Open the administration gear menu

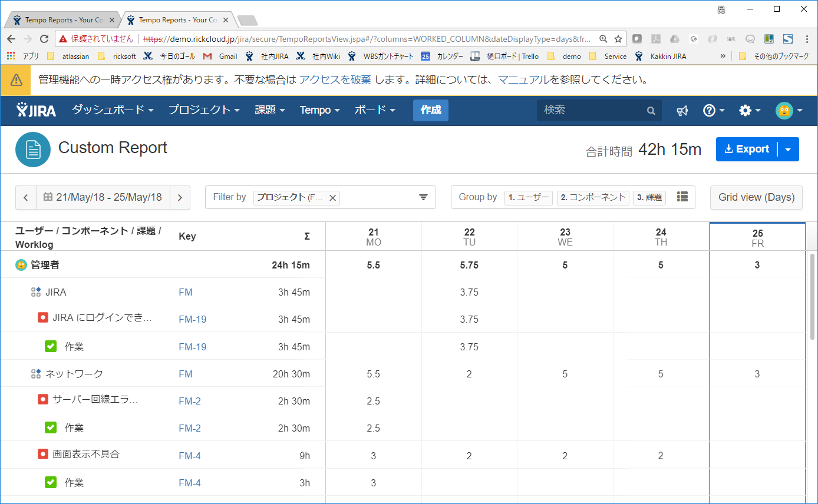[x=750, y=110]
